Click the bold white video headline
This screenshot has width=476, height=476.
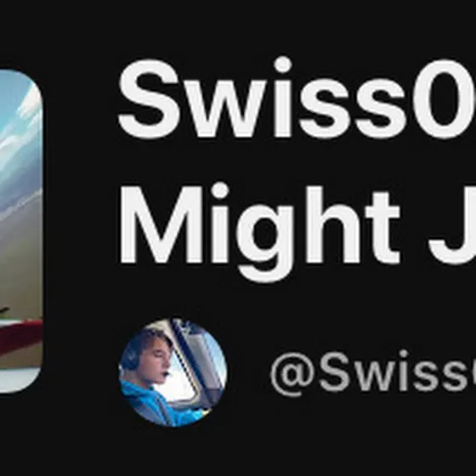[x=297, y=170]
